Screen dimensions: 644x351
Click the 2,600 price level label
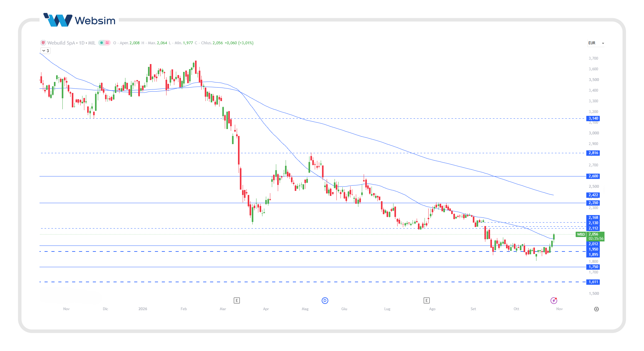tap(593, 176)
